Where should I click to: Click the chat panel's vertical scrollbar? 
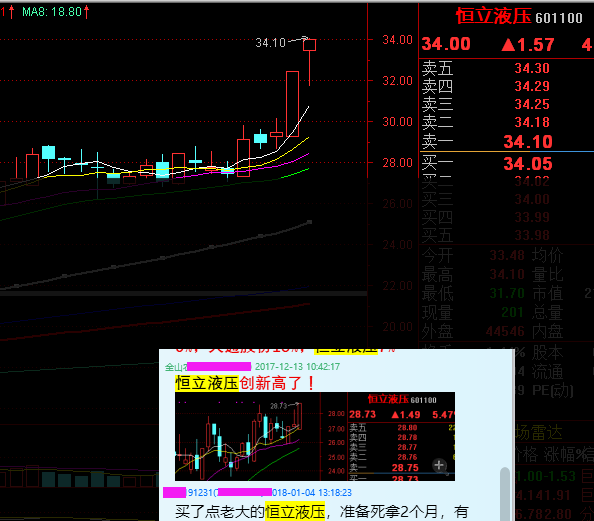coord(505,494)
